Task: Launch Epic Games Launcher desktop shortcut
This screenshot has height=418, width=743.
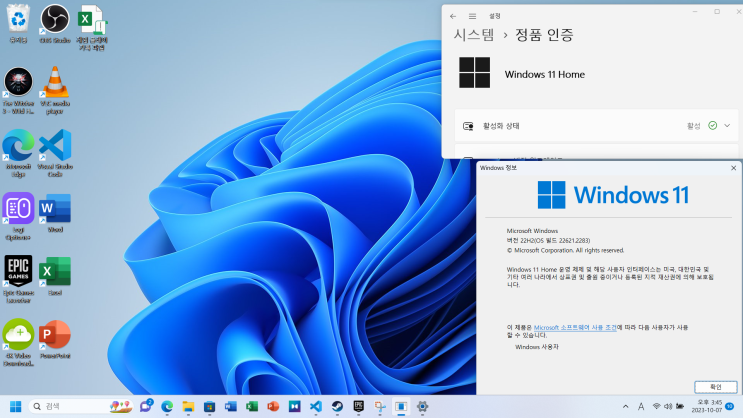Action: pos(18,280)
